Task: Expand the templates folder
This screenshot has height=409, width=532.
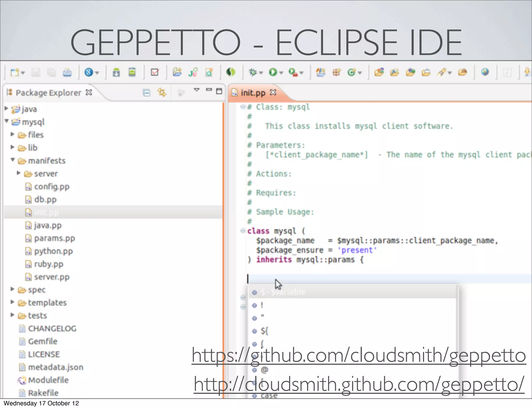Action: coord(12,302)
